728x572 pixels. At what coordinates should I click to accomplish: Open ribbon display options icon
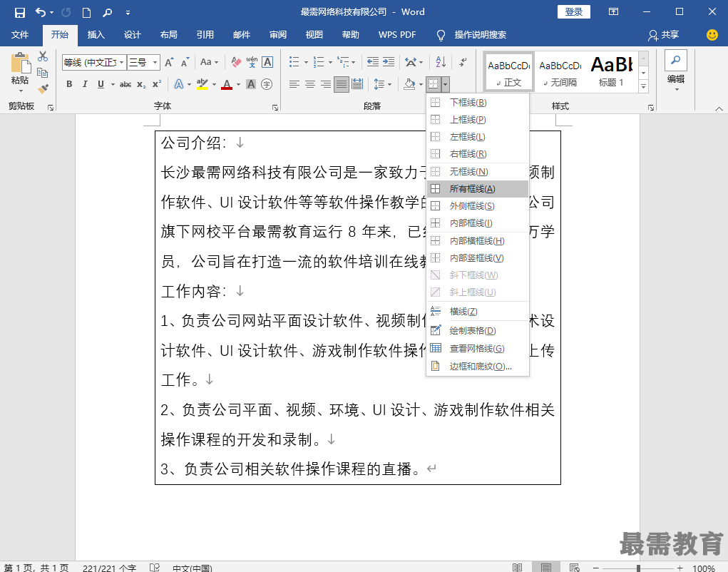pyautogui.click(x=614, y=12)
